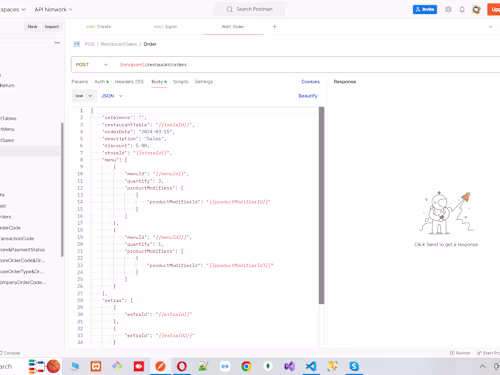
Task: Launch Opera browser from taskbar
Action: [182, 366]
